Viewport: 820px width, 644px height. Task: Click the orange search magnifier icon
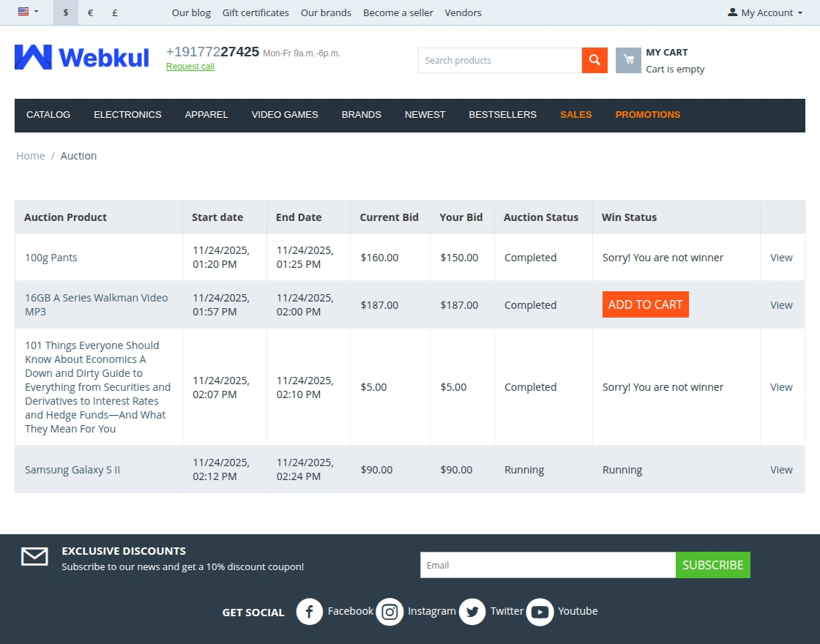pyautogui.click(x=594, y=60)
